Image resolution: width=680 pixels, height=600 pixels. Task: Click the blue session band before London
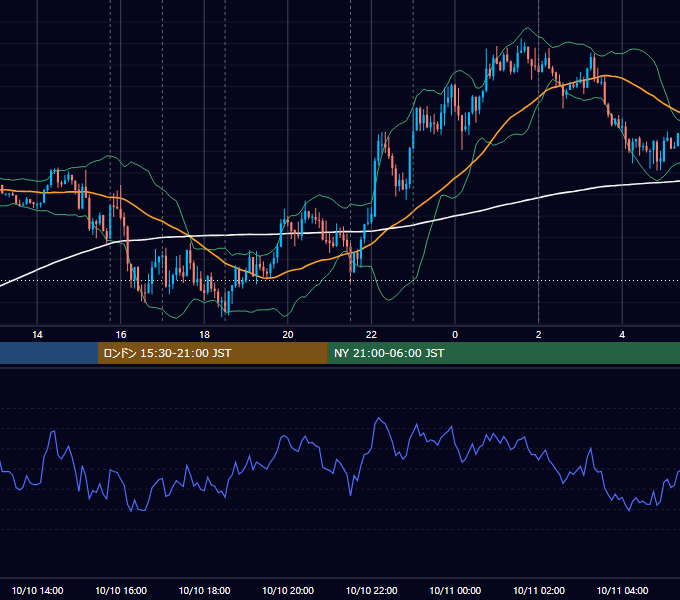[49, 353]
